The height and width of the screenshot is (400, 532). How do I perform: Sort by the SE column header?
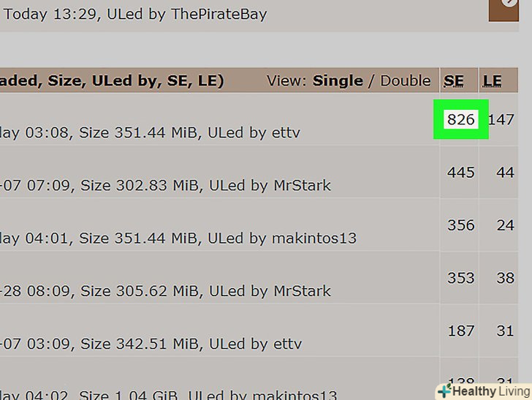tap(454, 80)
